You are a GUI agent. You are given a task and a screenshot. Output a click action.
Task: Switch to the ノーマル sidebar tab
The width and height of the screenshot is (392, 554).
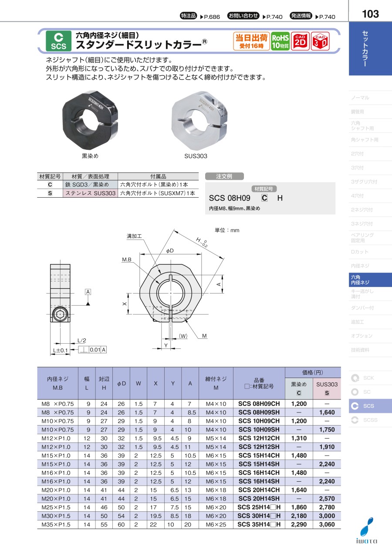[360, 98]
